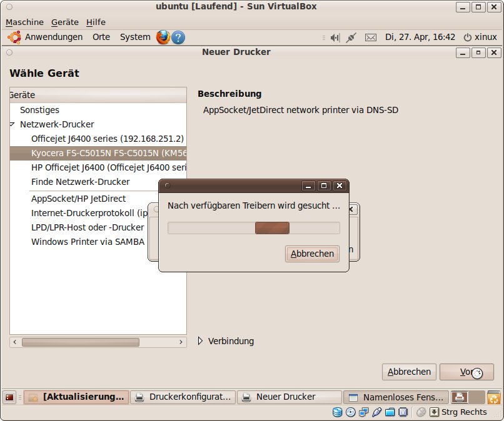Mute audio via the speaker icon
The width and height of the screenshot is (504, 421).
tap(335, 37)
